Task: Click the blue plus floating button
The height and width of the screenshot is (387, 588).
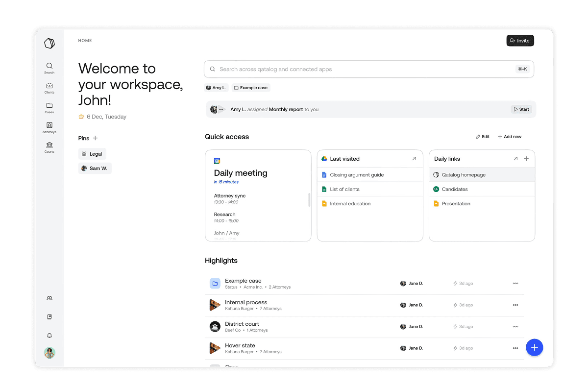Action: tap(535, 347)
